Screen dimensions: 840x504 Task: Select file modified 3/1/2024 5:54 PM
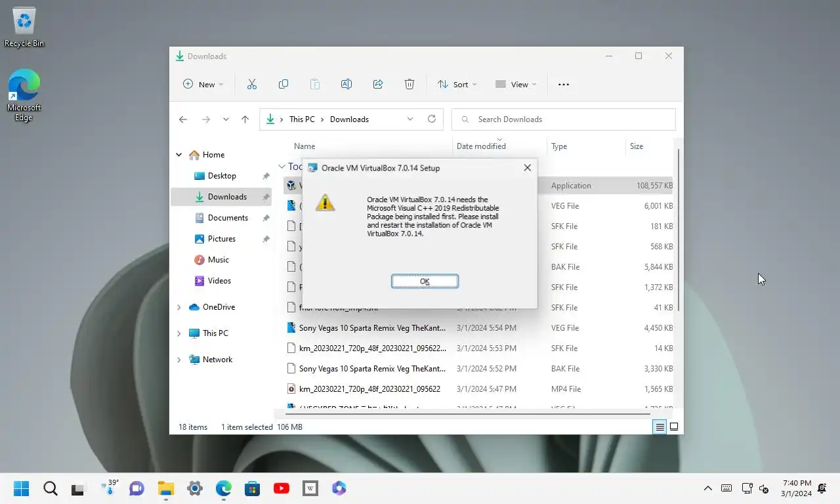point(479,328)
